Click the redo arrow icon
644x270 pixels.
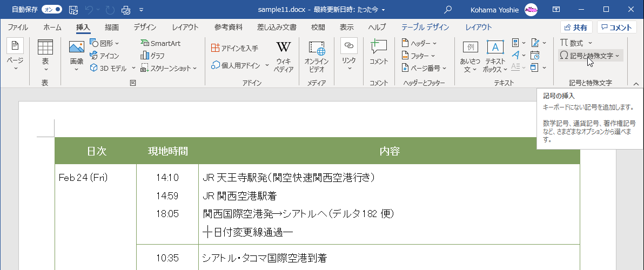110,9
